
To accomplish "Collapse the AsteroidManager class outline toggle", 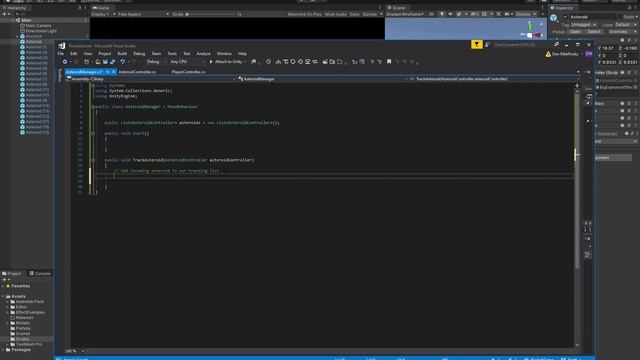I will tap(93, 107).
